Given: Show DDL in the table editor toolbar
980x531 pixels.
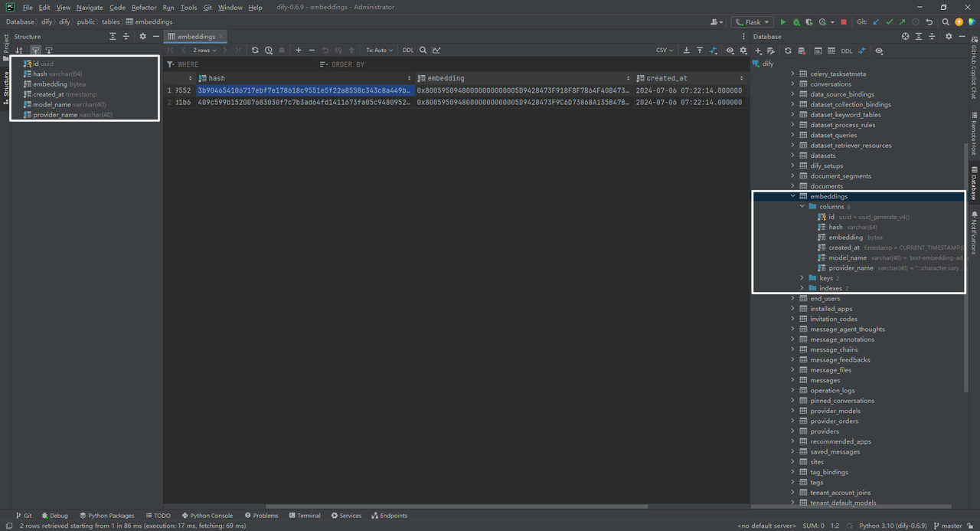Looking at the screenshot, I should 408,50.
